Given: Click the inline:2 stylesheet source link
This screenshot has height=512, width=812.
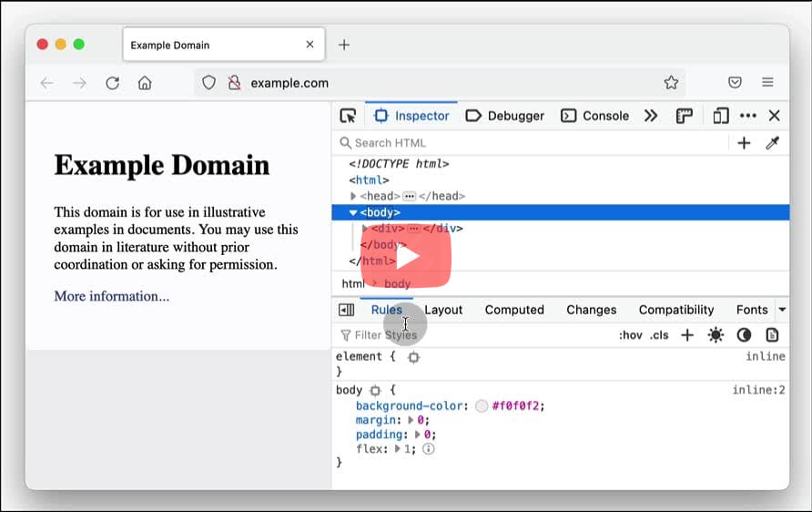Looking at the screenshot, I should 758,390.
